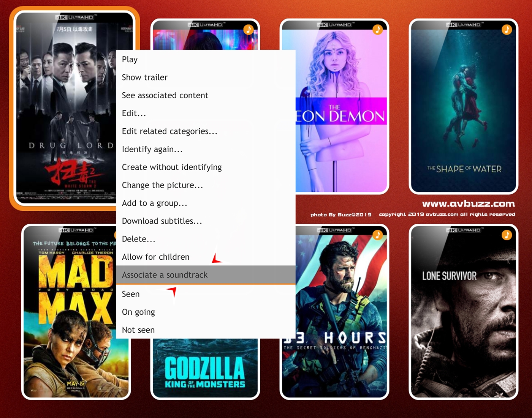Select Identify again... menu entry
532x418 pixels.
152,149
